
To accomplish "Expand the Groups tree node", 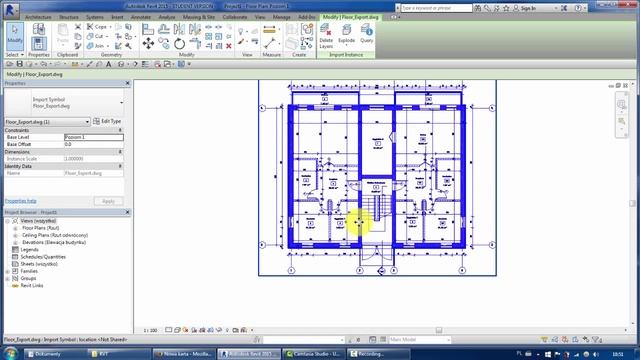I will tap(7, 278).
